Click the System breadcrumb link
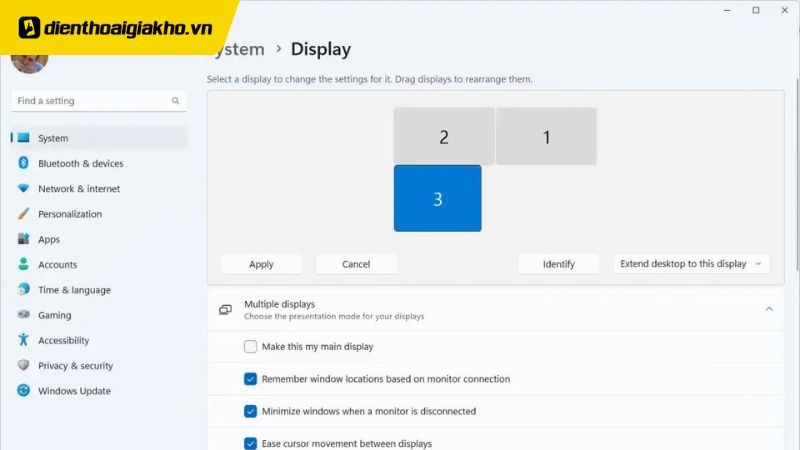Screen dimensions: 800x450 tap(241, 49)
